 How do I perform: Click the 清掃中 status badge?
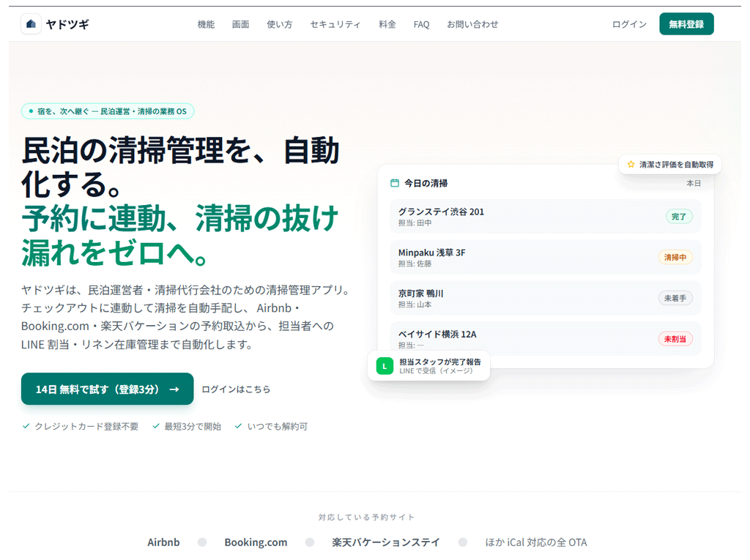(x=675, y=257)
